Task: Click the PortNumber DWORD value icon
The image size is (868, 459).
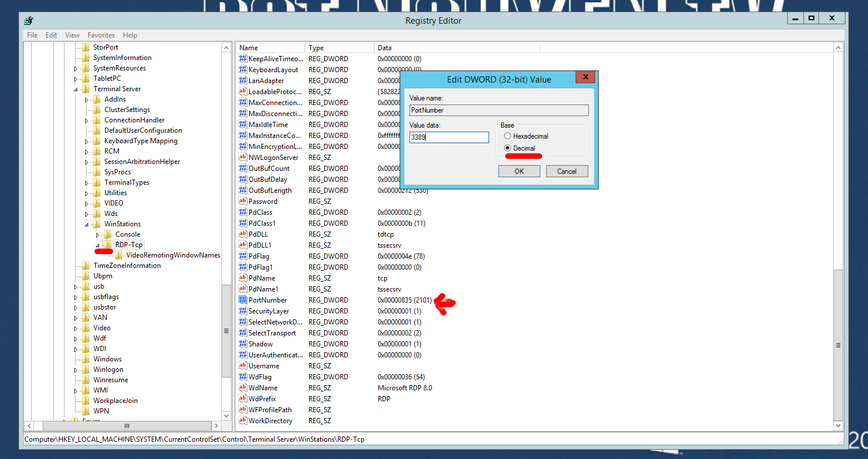Action: point(243,300)
